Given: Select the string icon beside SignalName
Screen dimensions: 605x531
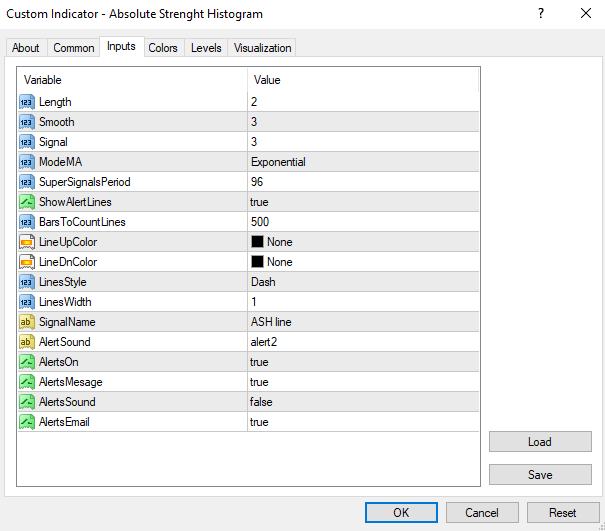Looking at the screenshot, I should point(27,322).
